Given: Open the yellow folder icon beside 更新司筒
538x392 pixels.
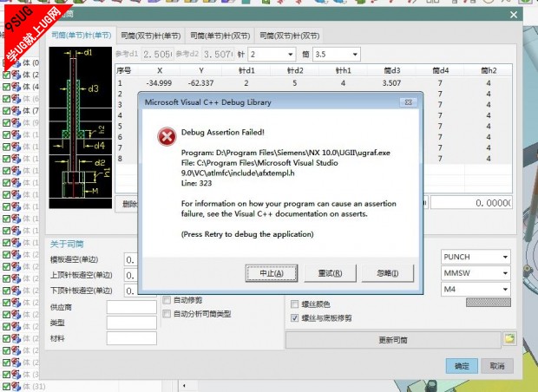Looking at the screenshot, I should point(509,339).
